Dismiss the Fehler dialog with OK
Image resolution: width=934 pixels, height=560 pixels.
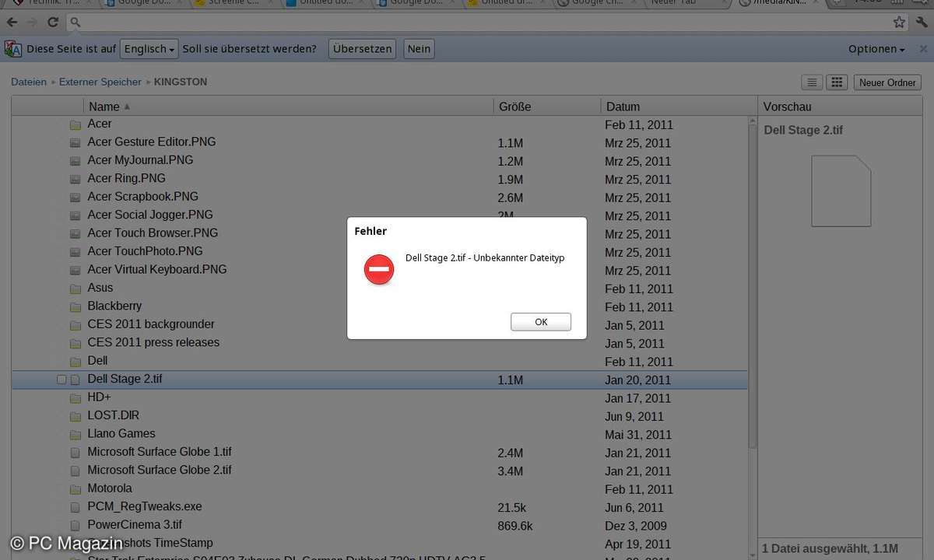541,322
